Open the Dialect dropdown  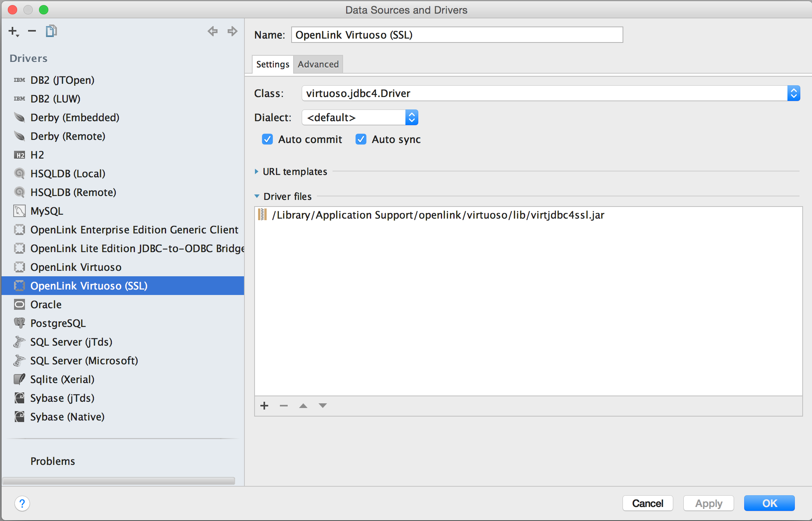click(412, 117)
